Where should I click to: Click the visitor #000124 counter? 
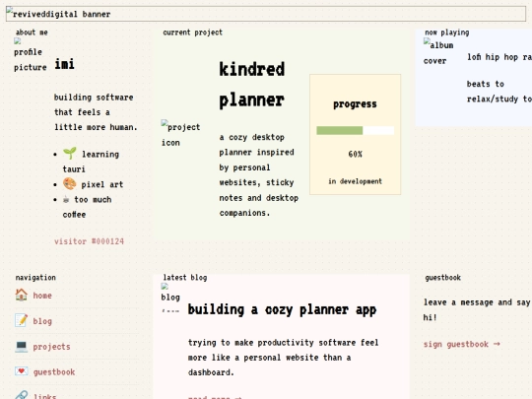click(x=90, y=241)
